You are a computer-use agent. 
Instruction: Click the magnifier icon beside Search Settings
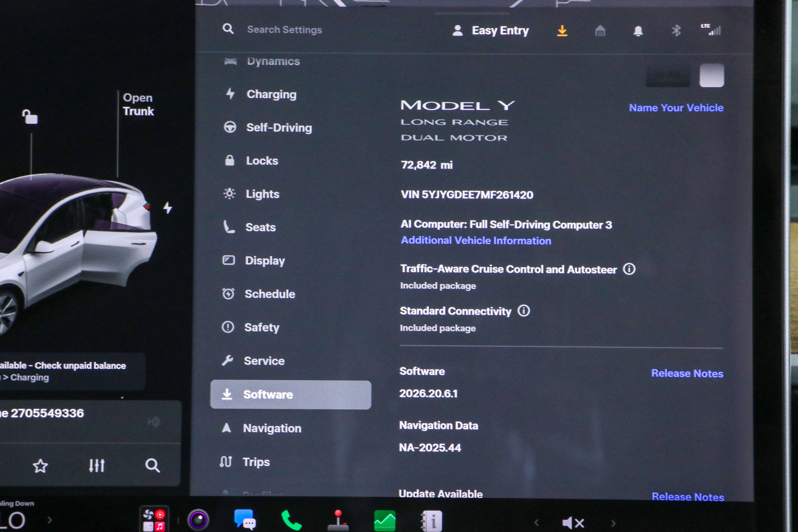tap(228, 29)
